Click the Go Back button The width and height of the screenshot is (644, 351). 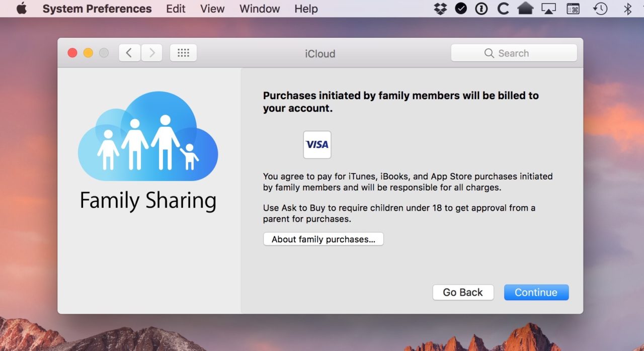[463, 292]
